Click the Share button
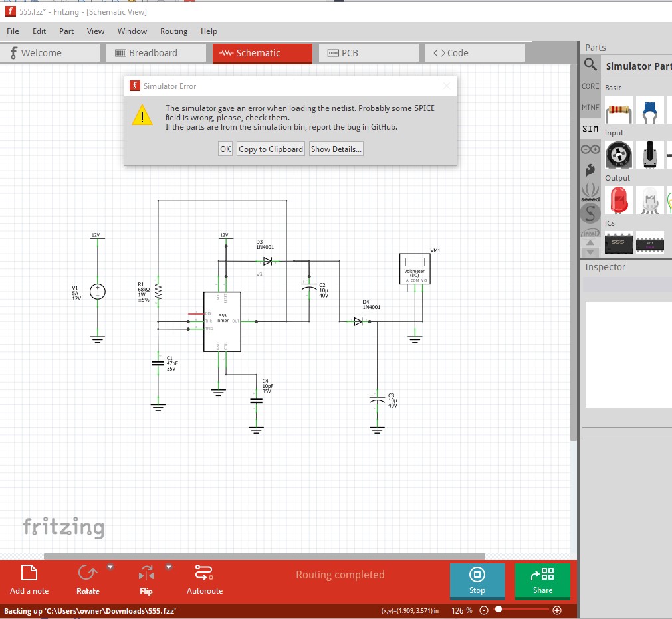Image resolution: width=672 pixels, height=619 pixels. click(542, 580)
